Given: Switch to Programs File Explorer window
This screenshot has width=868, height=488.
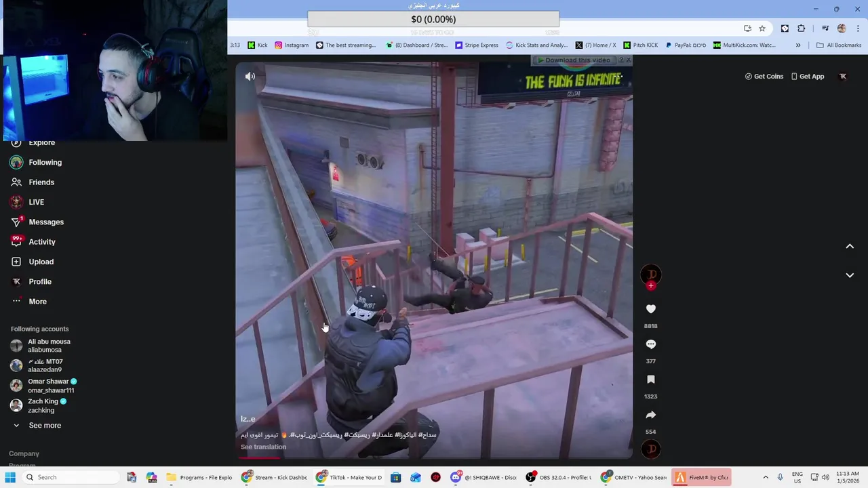Looking at the screenshot, I should (x=199, y=477).
